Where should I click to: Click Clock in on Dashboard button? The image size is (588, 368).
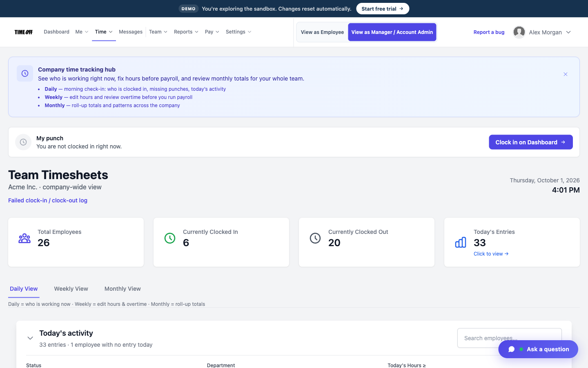(x=530, y=142)
